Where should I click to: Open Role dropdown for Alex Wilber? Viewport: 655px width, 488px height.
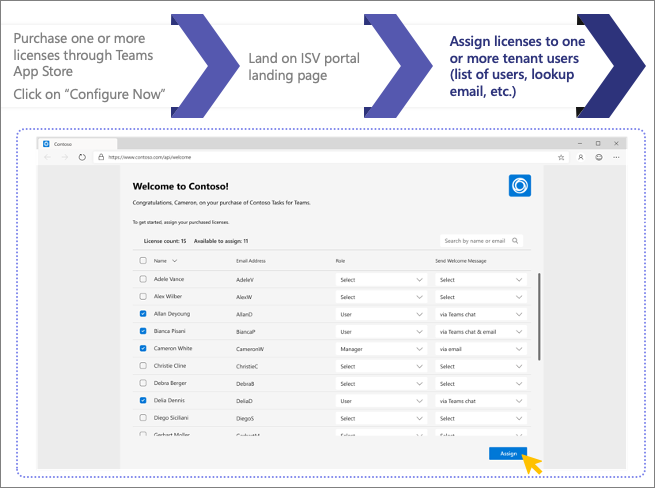tap(381, 297)
